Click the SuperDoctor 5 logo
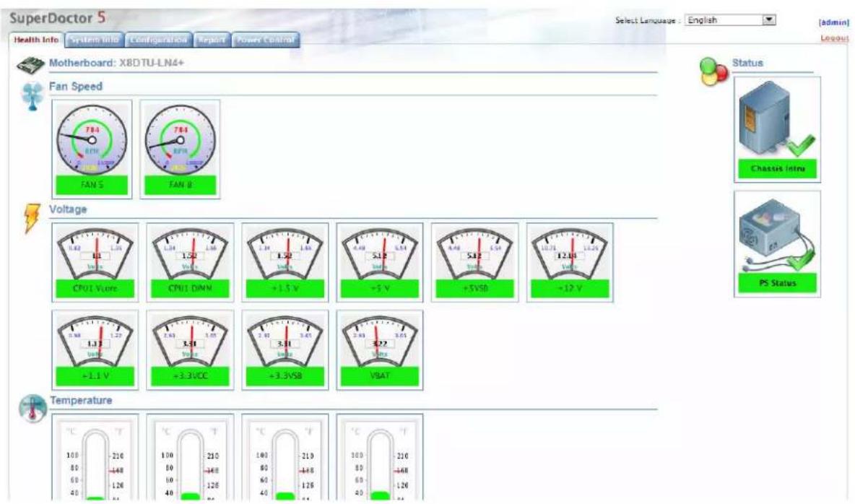This screenshot has width=855, height=504. [x=57, y=17]
